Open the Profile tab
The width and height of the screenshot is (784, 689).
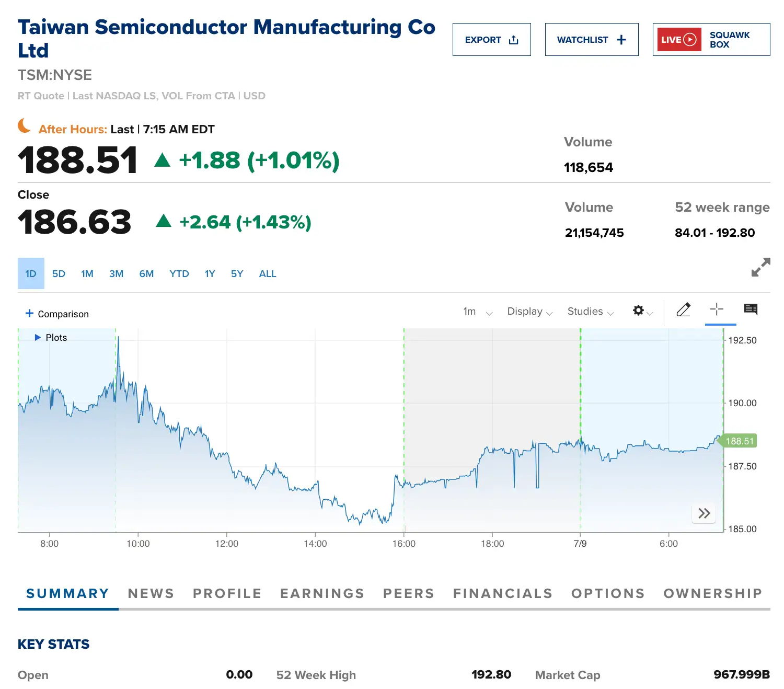227,594
